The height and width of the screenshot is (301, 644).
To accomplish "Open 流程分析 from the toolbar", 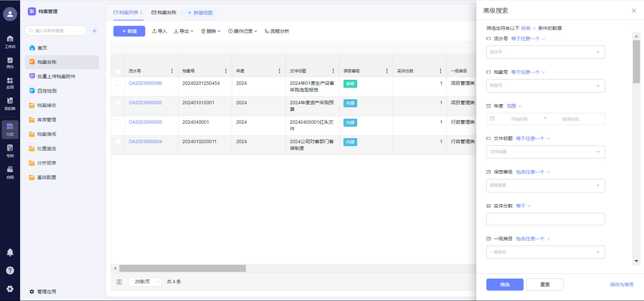I will tap(277, 31).
